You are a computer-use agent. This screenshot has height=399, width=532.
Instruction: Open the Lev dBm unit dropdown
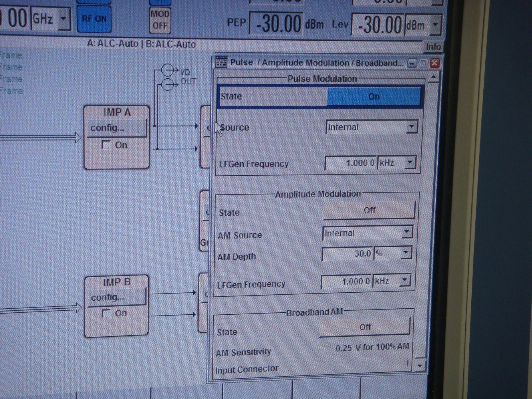pos(435,26)
